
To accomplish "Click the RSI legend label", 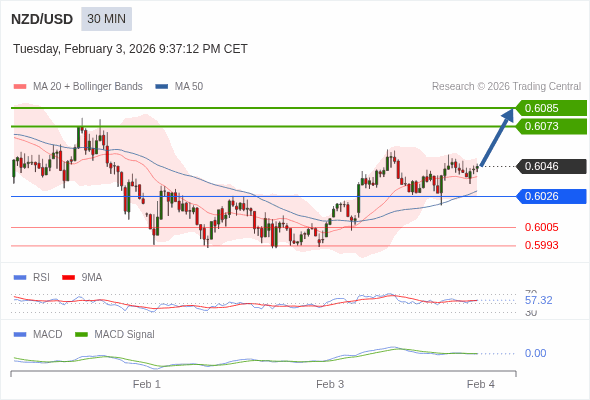I will (x=41, y=278).
